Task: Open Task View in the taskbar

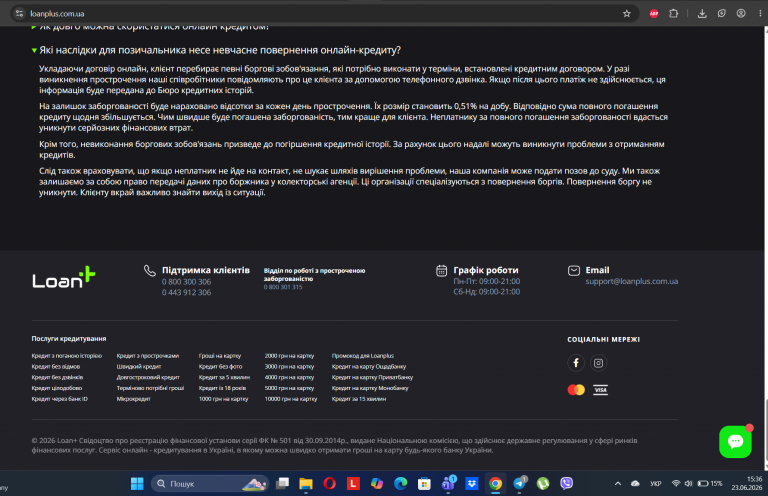Action: tap(283, 484)
